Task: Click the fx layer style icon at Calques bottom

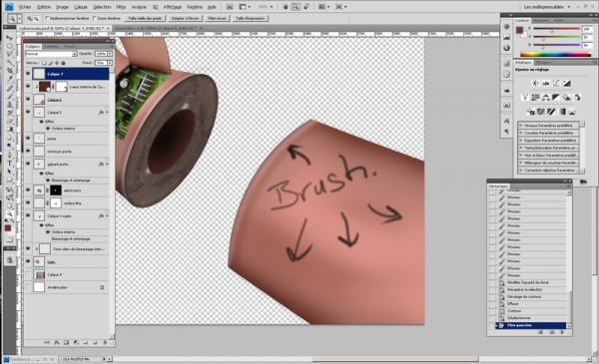Action: (x=57, y=343)
